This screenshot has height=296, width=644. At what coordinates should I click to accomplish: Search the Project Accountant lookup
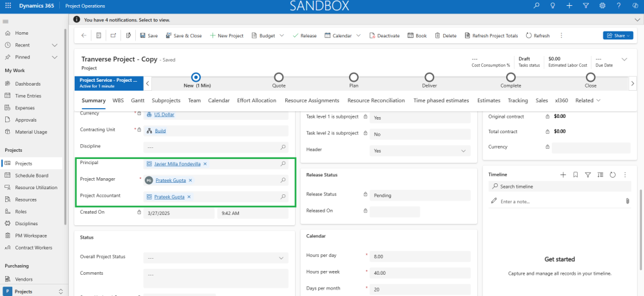coord(283,197)
